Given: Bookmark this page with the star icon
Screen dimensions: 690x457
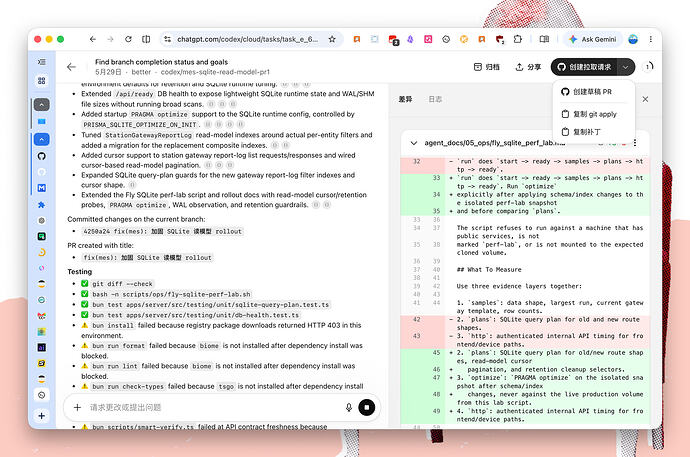Looking at the screenshot, I should [332, 39].
